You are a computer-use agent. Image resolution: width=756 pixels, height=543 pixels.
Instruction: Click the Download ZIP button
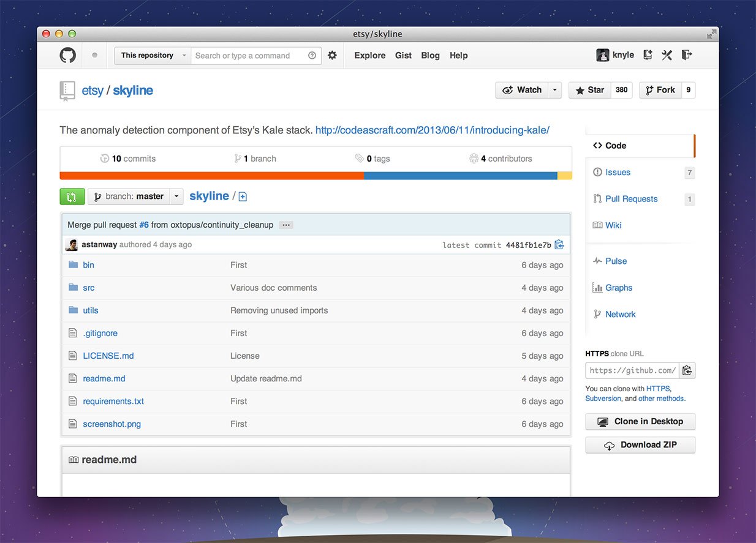[640, 445]
